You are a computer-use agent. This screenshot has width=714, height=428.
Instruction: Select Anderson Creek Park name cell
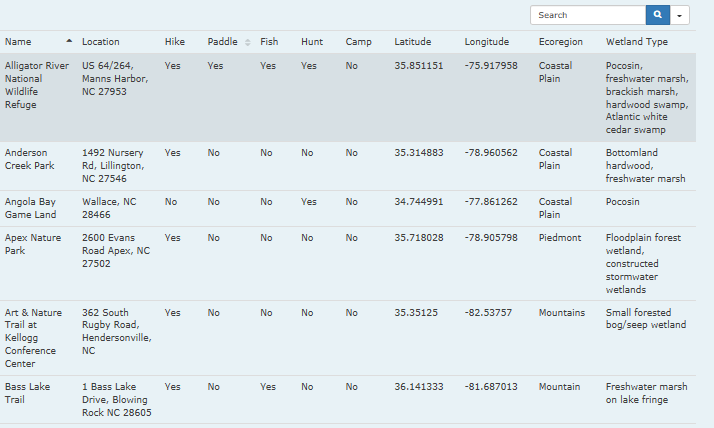tap(30, 159)
